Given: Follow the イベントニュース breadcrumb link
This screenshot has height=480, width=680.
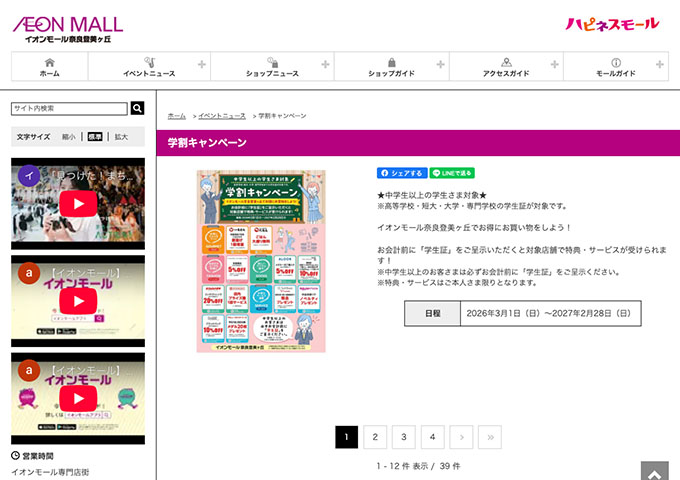Looking at the screenshot, I should pyautogui.click(x=222, y=116).
